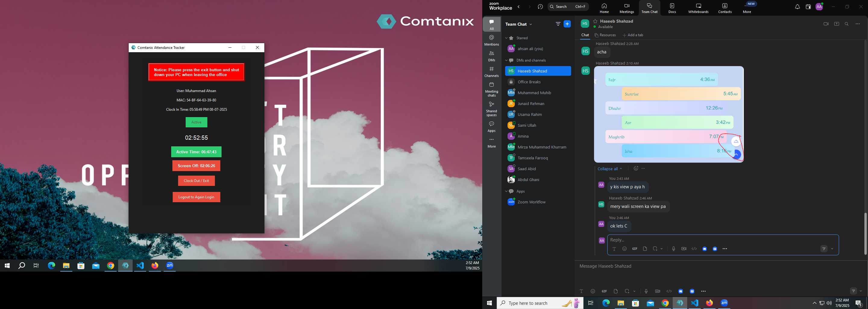Open the Channels view in the sidebar
868x309 pixels.
tap(492, 72)
